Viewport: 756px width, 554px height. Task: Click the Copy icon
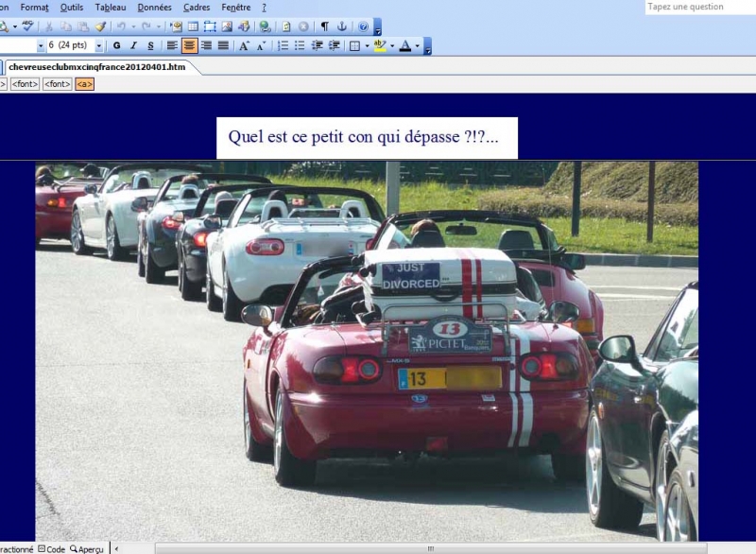(66, 26)
